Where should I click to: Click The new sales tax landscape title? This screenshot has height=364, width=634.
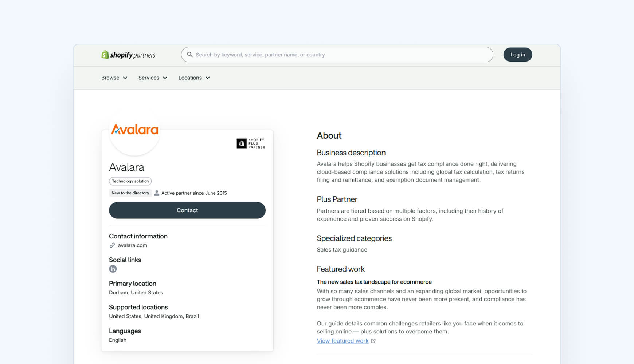tap(374, 282)
